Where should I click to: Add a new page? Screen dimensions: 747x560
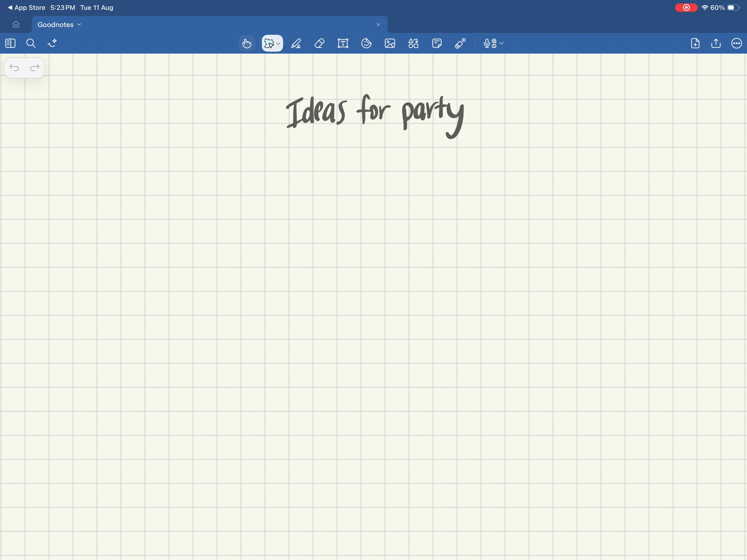click(x=695, y=43)
